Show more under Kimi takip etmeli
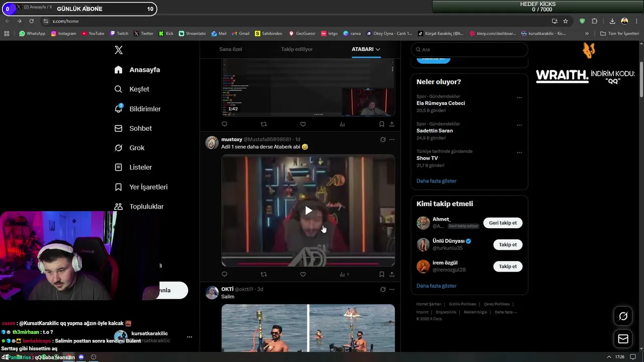 click(x=437, y=286)
